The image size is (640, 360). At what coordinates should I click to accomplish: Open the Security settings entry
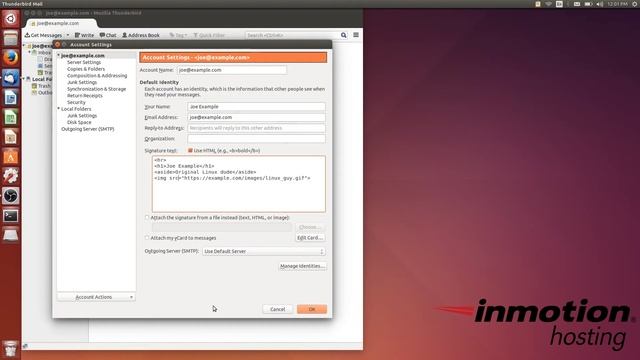(76, 102)
